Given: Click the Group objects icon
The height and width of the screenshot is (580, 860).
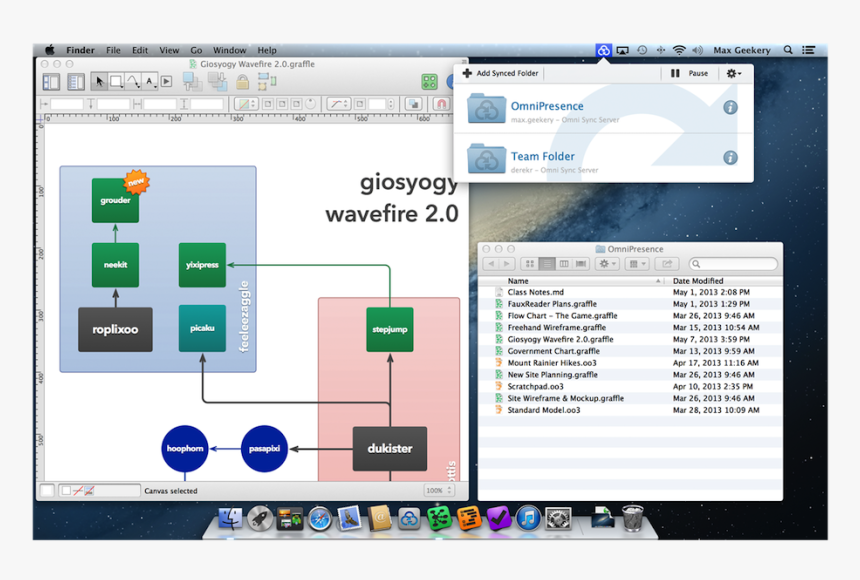Looking at the screenshot, I should point(267,82).
